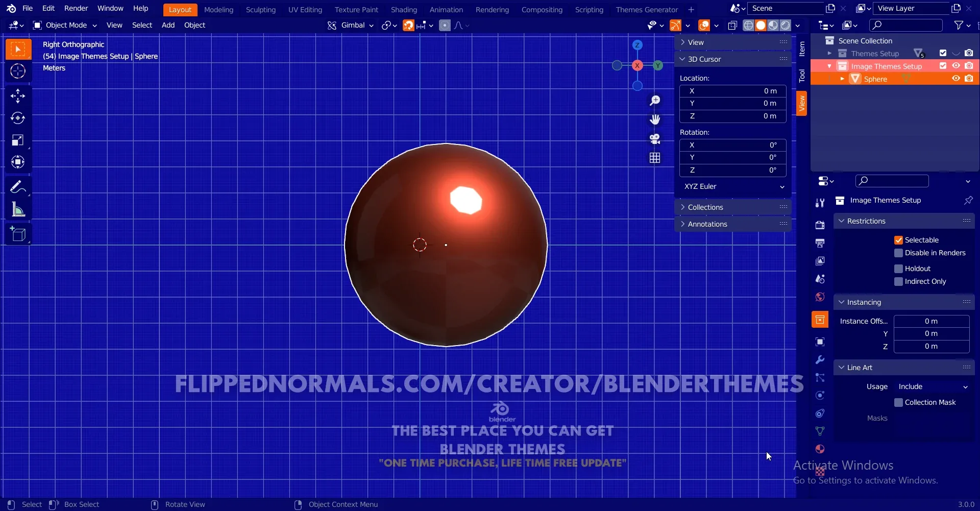Image resolution: width=980 pixels, height=511 pixels.
Task: Toggle the camera view icon
Action: (655, 139)
